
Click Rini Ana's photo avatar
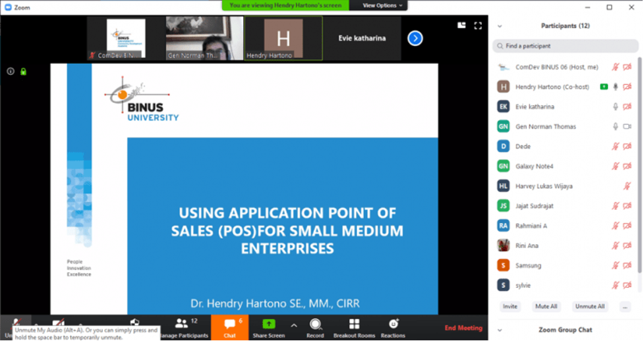[503, 246]
